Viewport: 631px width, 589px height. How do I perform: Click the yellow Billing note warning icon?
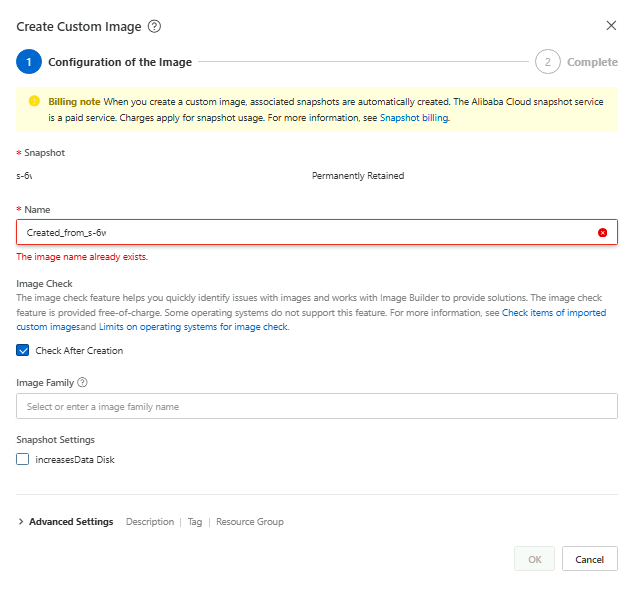point(34,101)
